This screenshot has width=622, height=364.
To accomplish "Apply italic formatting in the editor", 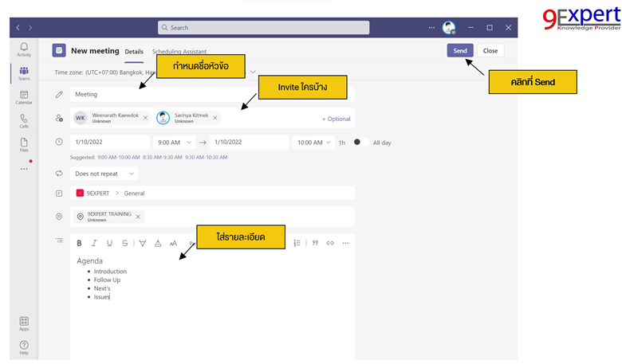I will pos(94,243).
